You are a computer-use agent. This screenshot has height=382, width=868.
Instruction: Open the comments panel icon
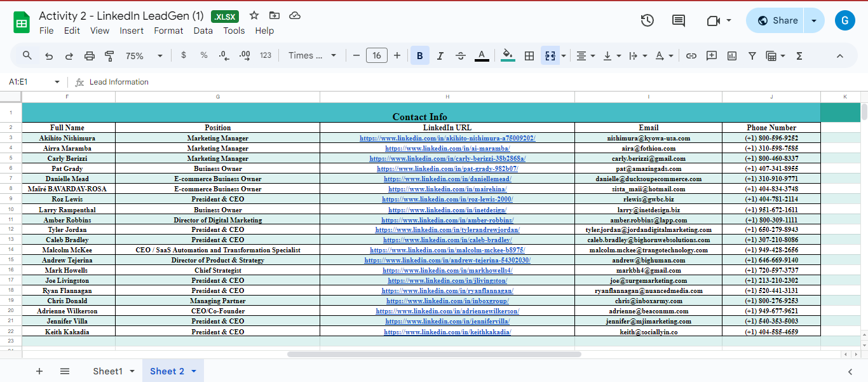click(679, 20)
